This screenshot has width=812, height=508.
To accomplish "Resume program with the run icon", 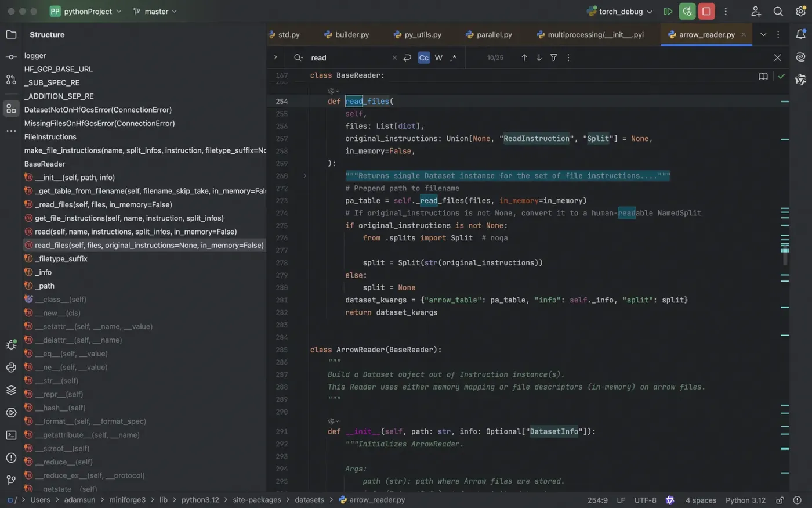I will click(x=668, y=11).
